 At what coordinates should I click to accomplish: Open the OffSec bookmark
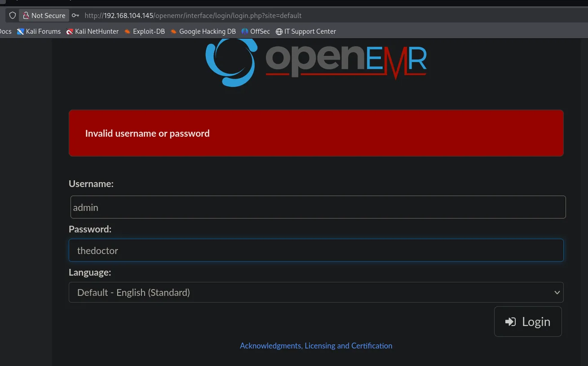click(x=256, y=31)
